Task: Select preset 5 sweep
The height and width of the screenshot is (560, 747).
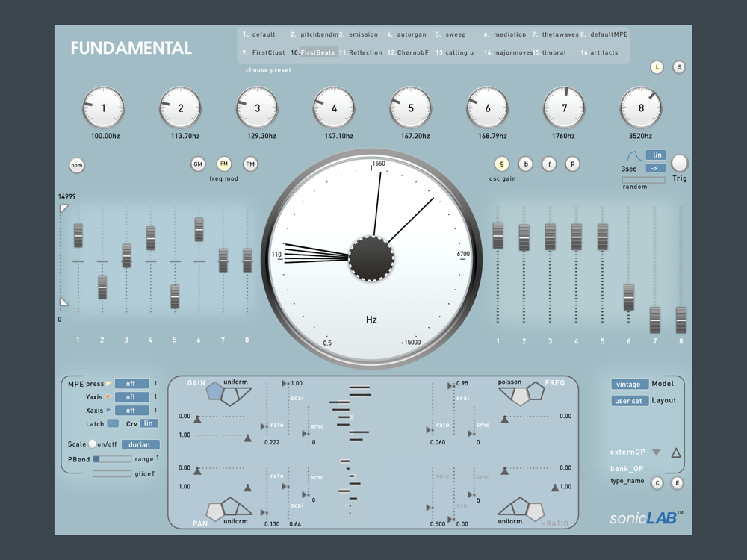Action: (450, 34)
